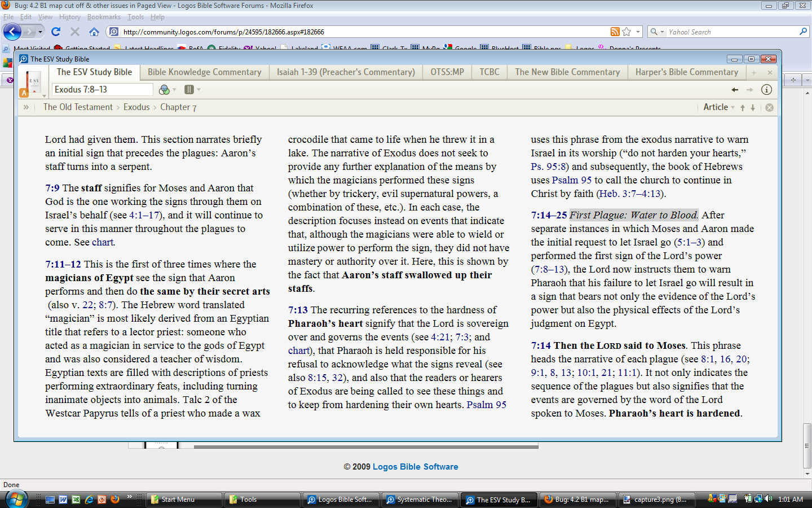Switch to the OTSS:MP tab
The image size is (812, 508).
point(447,72)
